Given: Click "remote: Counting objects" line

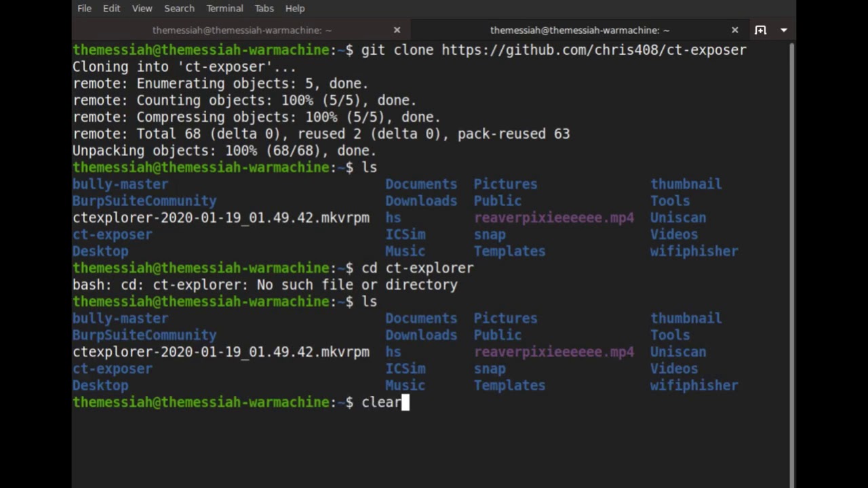Looking at the screenshot, I should (x=244, y=100).
